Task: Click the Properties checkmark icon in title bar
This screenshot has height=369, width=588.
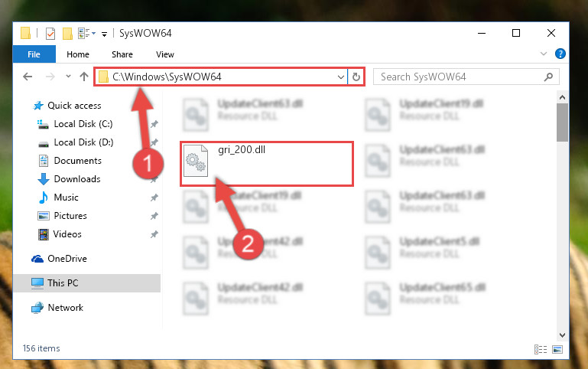Action: [50, 34]
